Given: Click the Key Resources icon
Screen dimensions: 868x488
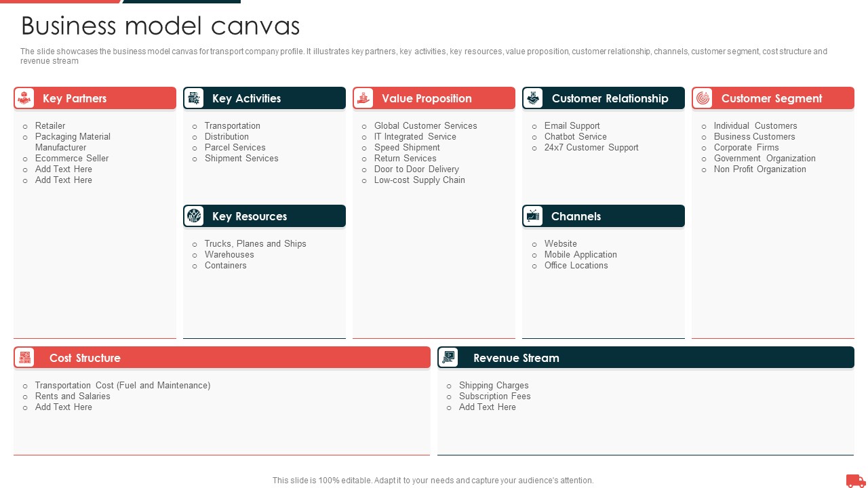Looking at the screenshot, I should (x=194, y=216).
